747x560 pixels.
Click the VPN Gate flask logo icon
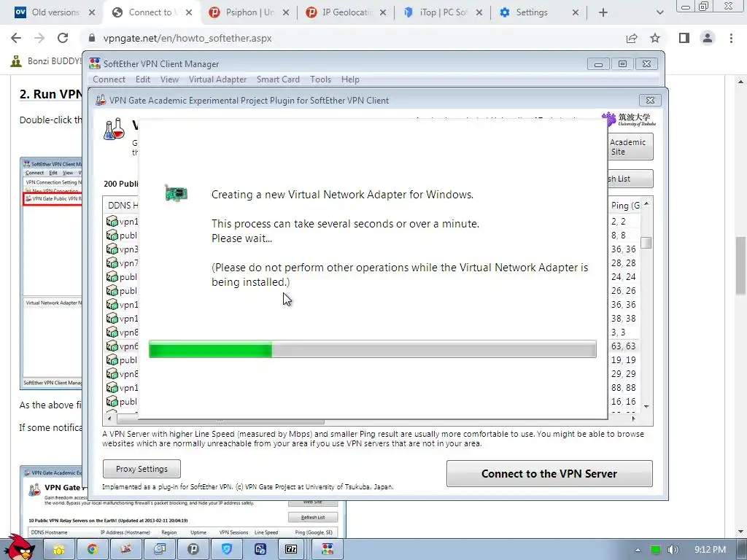click(115, 129)
